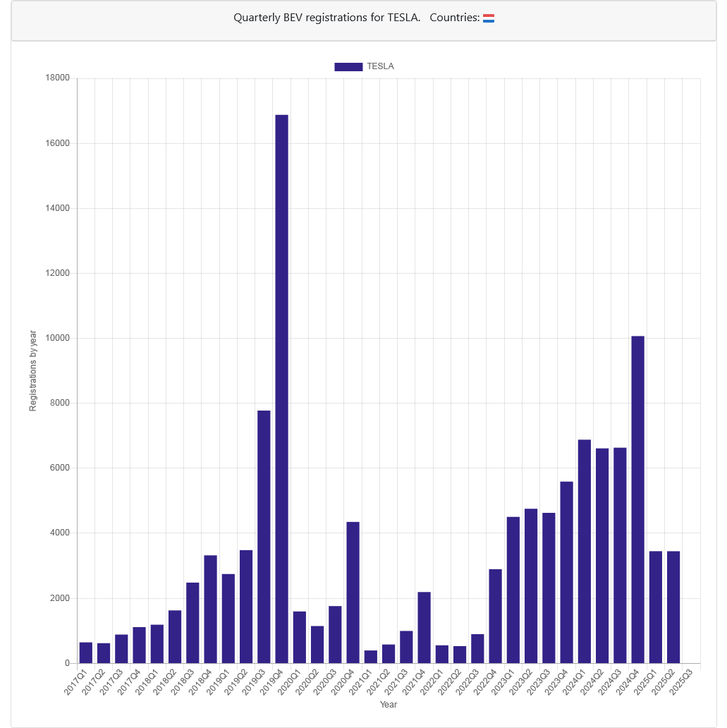
Task: Click the 2019Q3 bar
Action: [x=264, y=537]
